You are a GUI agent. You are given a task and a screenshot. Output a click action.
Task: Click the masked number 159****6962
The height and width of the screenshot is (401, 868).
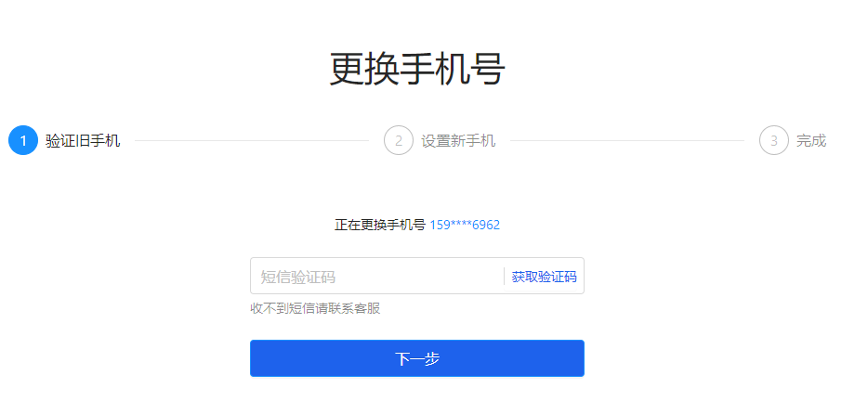[465, 225]
